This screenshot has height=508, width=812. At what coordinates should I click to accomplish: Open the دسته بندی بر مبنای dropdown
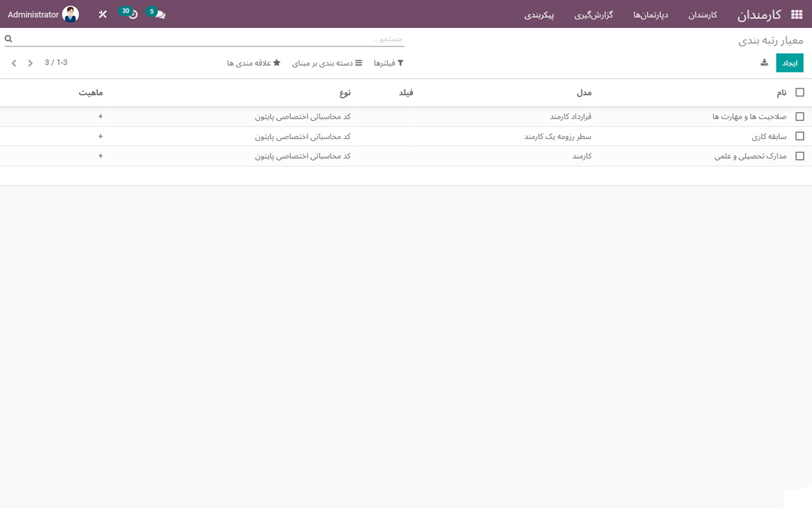point(327,63)
